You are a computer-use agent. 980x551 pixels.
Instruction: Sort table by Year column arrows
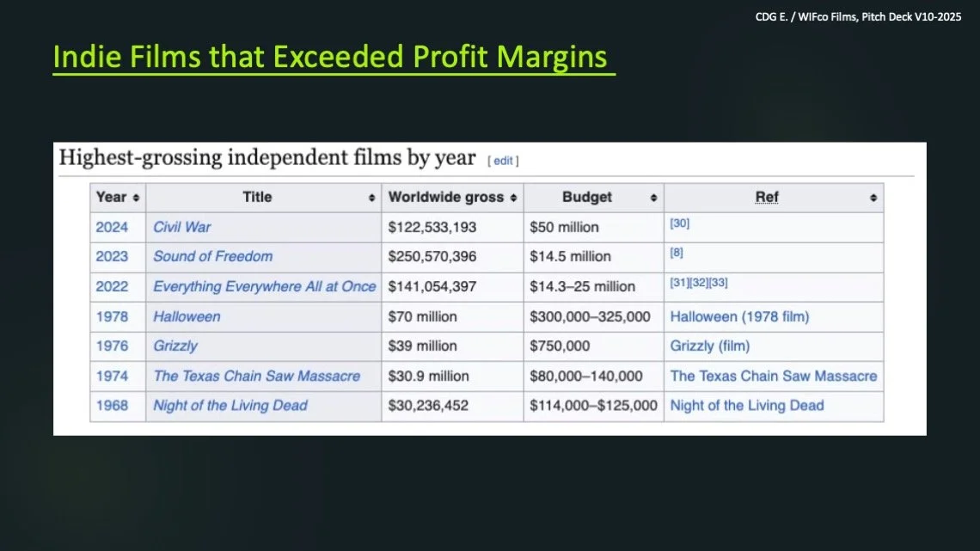(136, 198)
